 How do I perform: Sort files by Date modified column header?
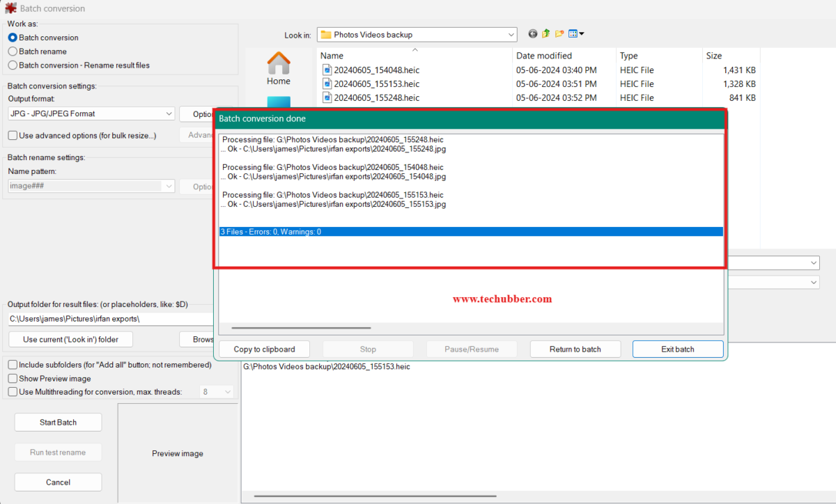tap(565, 56)
